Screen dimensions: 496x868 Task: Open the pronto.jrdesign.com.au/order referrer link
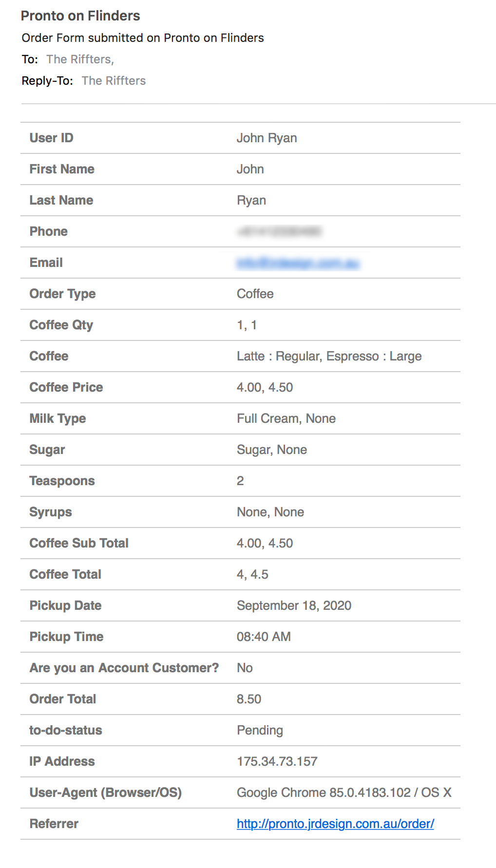click(335, 824)
